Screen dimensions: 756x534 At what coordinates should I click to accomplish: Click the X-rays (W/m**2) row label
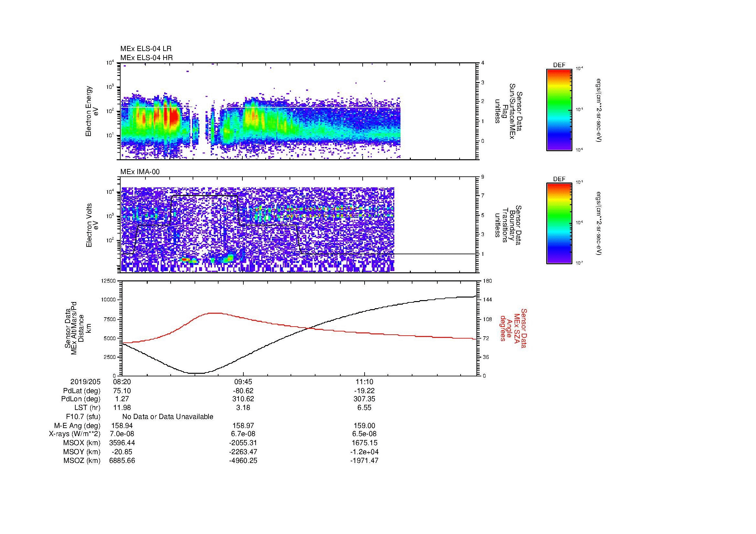point(75,434)
